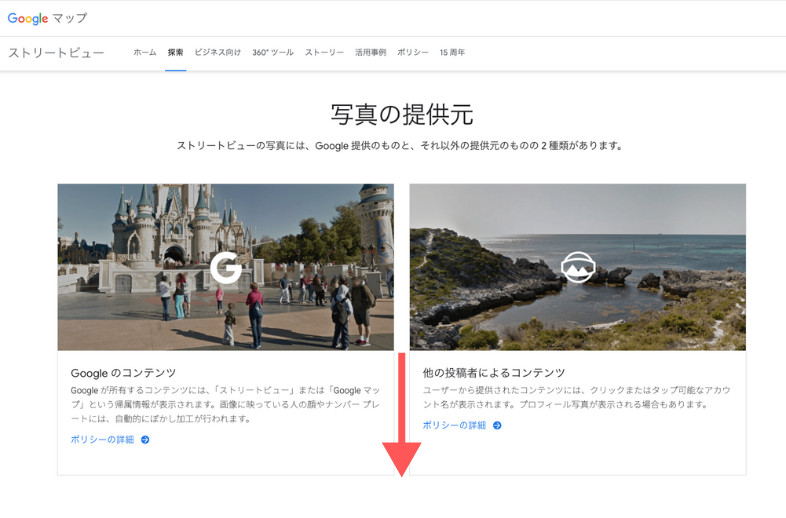Click arrow icon beside left ポリシーの詳細

tap(145, 439)
